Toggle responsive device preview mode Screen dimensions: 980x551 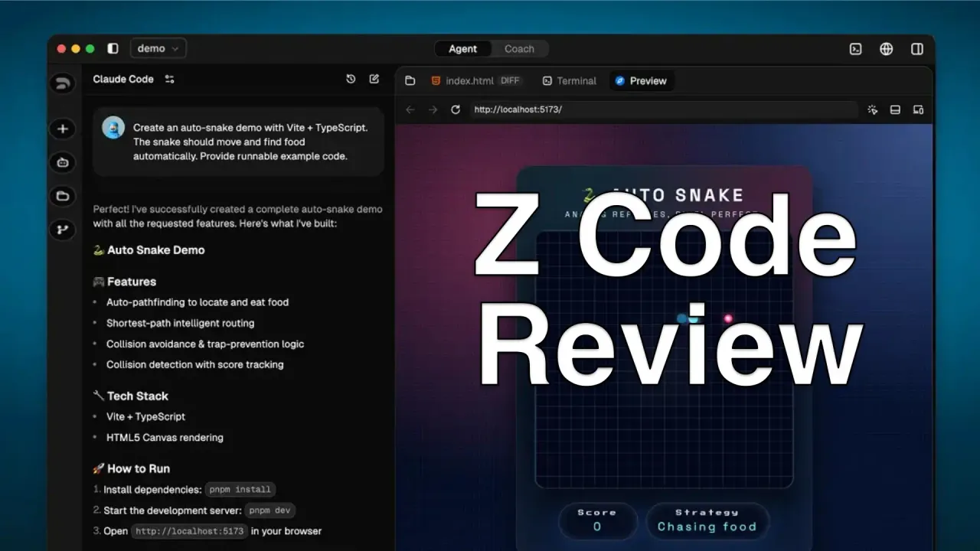coord(918,109)
